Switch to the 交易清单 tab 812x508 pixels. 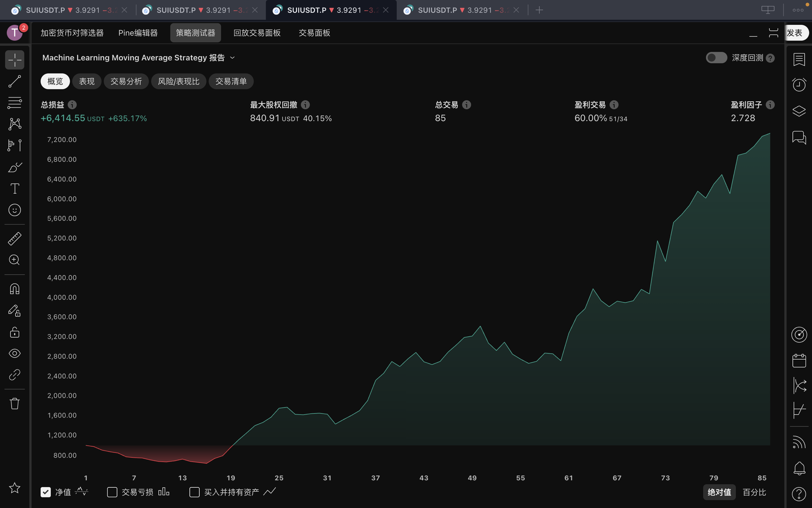[231, 81]
